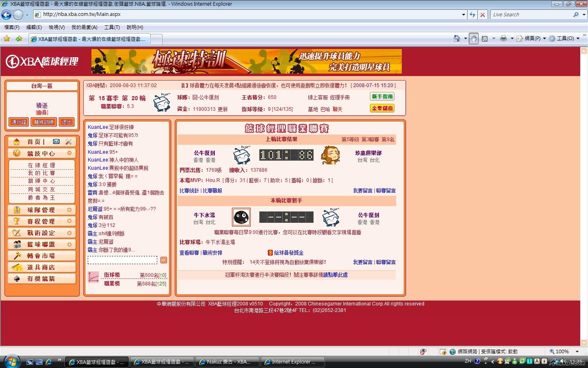Viewport: 588px width, 368px height.
Task: Click the trophy icon beside 賽程管理
Action: click(x=17, y=221)
